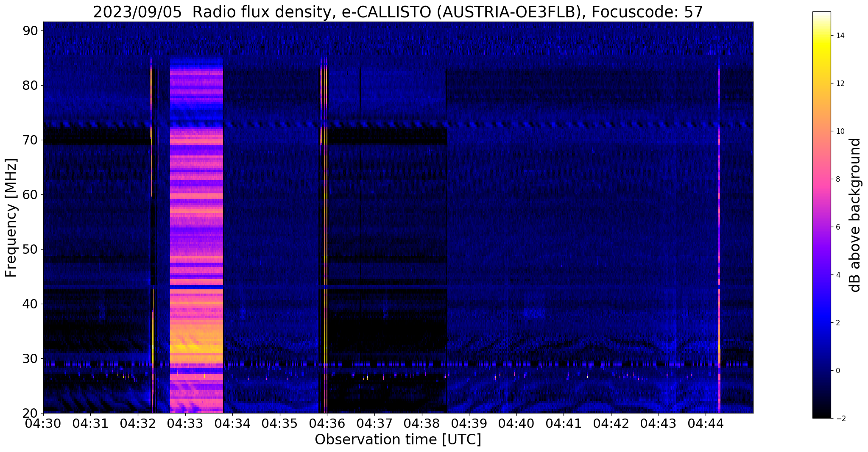Click x-axis tick label 04:41
868x452 pixels.
click(564, 424)
